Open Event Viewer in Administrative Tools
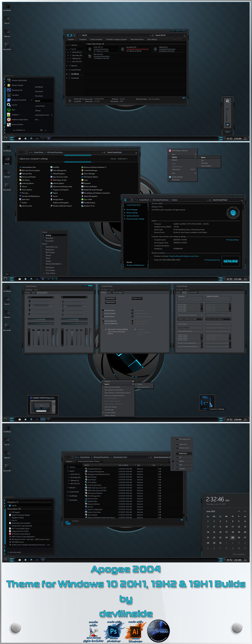This screenshot has height=644, width=252. pos(90,480)
